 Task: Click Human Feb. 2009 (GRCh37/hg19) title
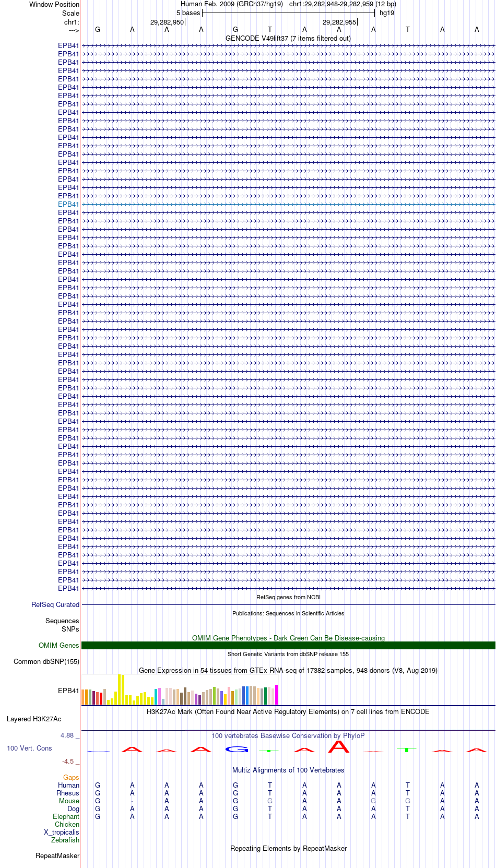(232, 4)
